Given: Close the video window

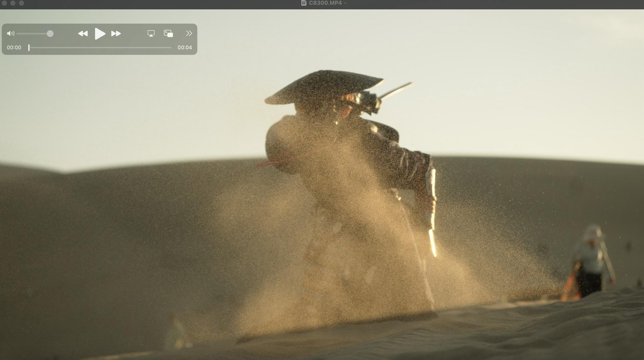Looking at the screenshot, I should click(x=4, y=3).
